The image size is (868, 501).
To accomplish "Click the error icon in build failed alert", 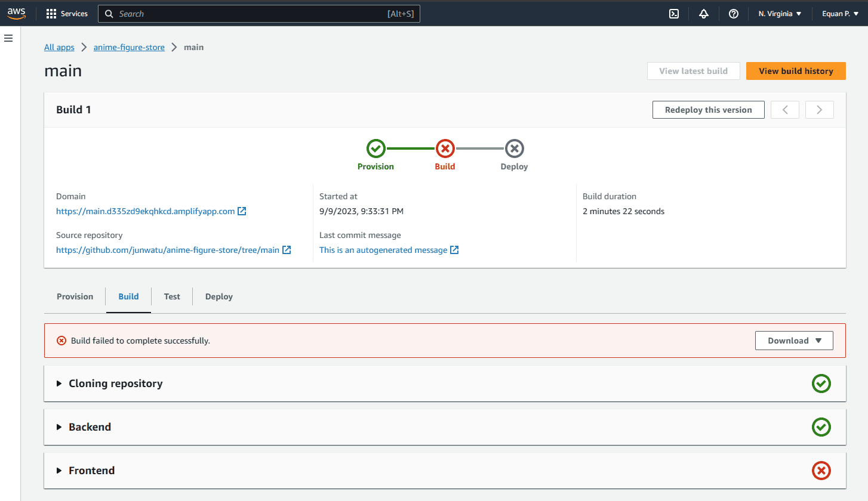I will (x=61, y=341).
